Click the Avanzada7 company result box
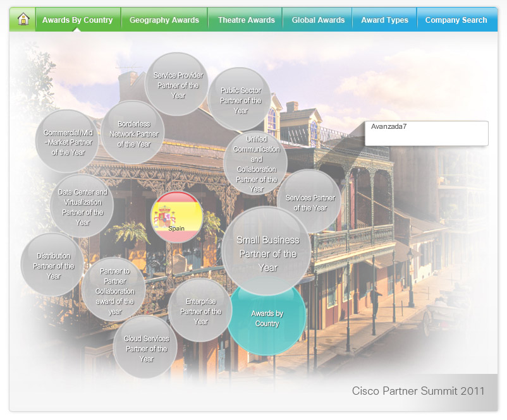This screenshot has height=420, width=507. click(x=426, y=133)
